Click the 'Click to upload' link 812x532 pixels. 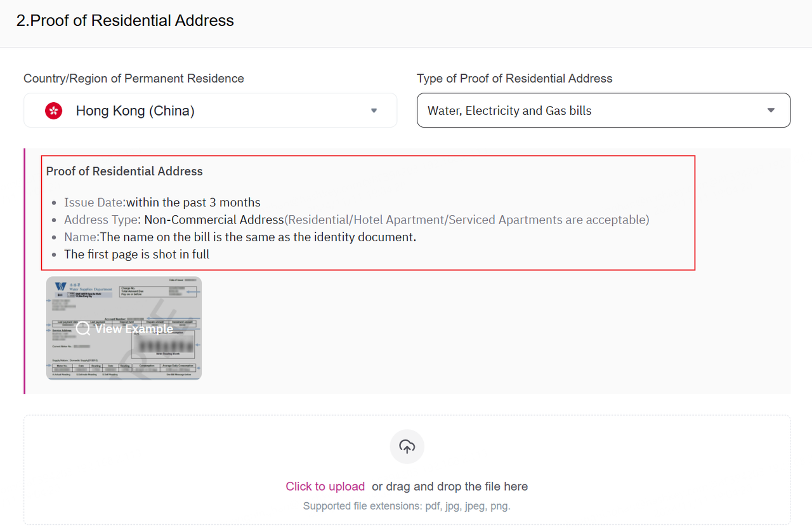325,486
